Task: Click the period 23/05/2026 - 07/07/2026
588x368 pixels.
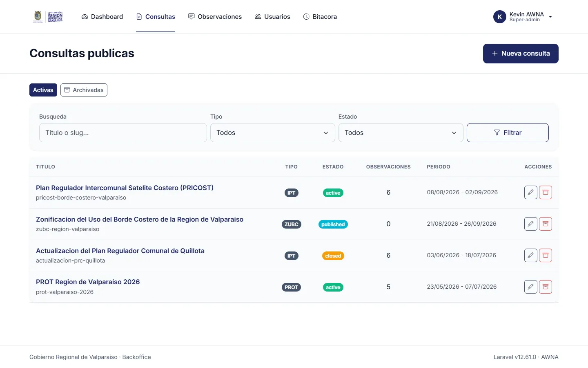Action: (x=462, y=287)
